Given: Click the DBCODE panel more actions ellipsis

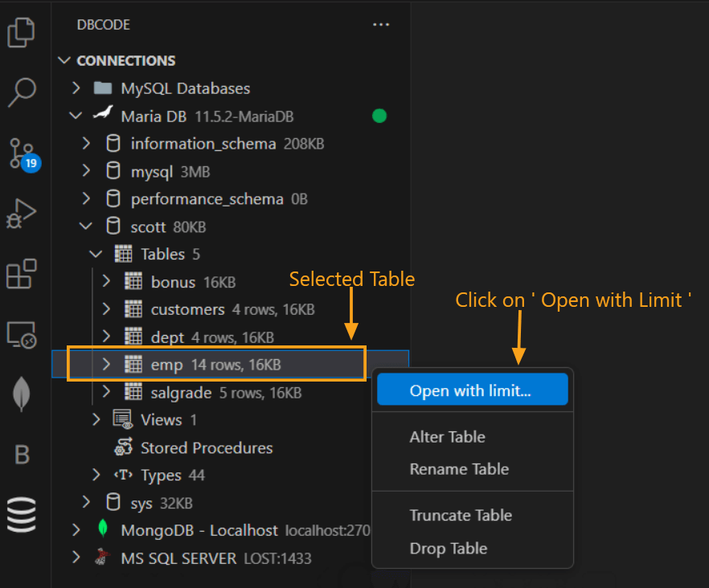Looking at the screenshot, I should (x=381, y=24).
